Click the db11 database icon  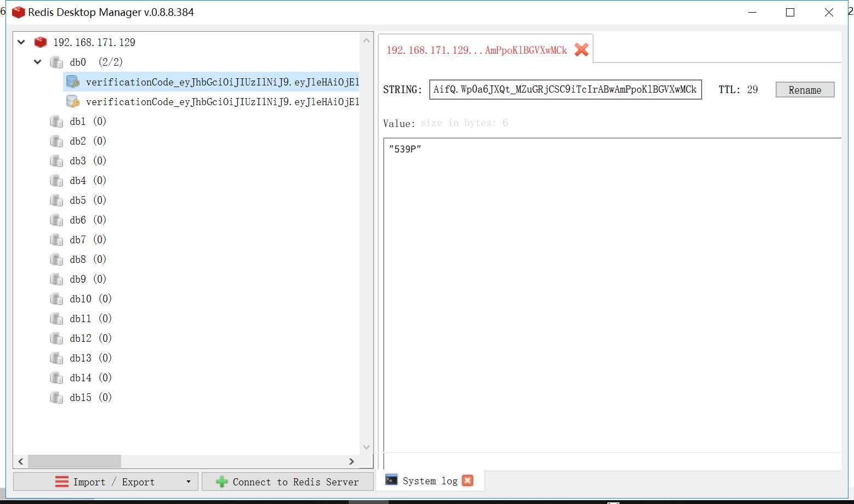56,318
